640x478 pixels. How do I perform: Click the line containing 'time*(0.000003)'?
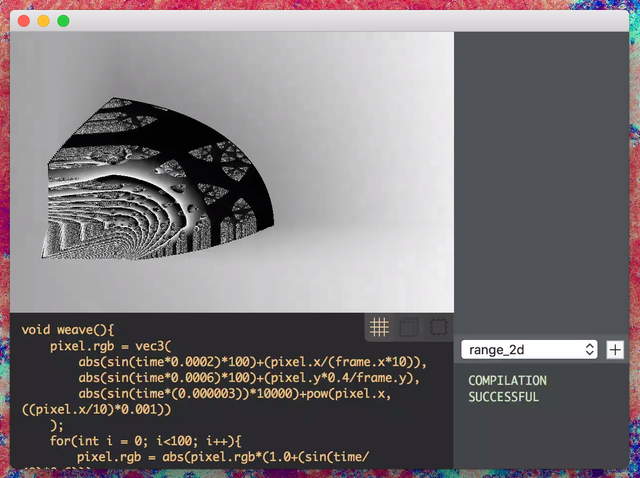[235, 394]
